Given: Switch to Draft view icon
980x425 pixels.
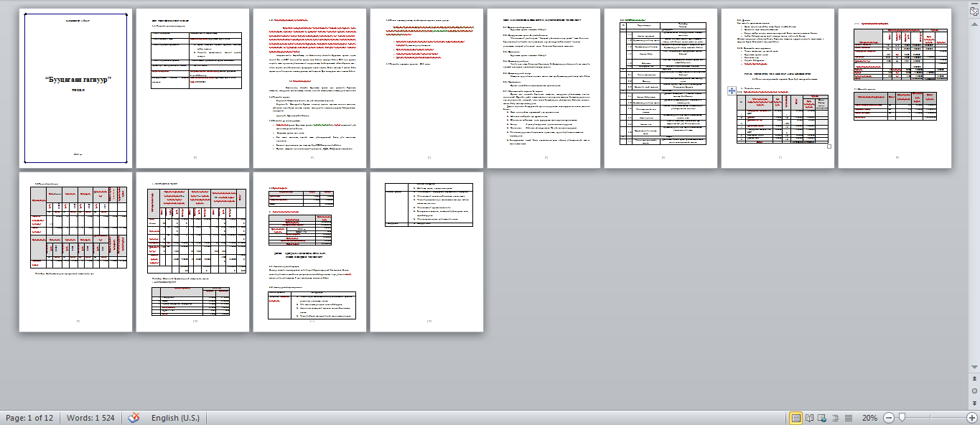Looking at the screenshot, I should [x=848, y=418].
